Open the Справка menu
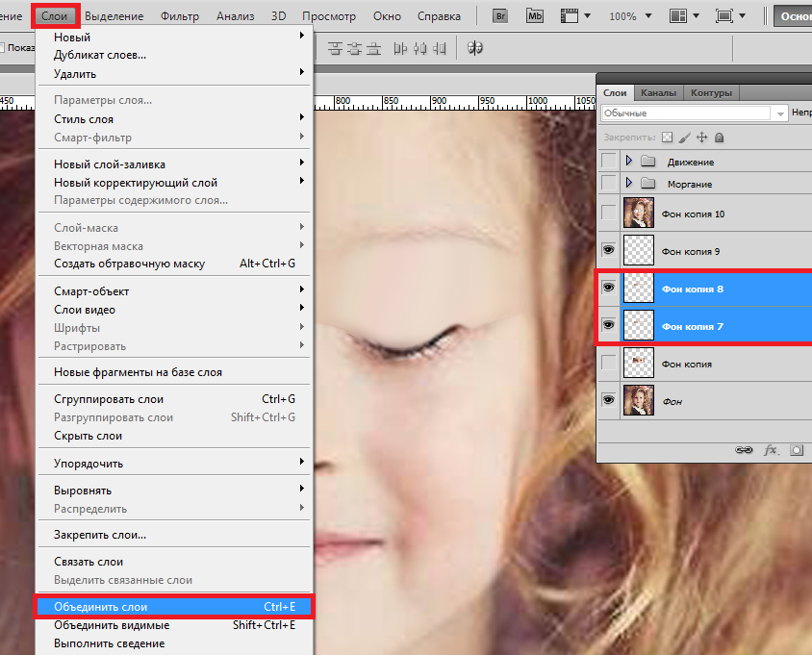812x655 pixels. tap(439, 16)
